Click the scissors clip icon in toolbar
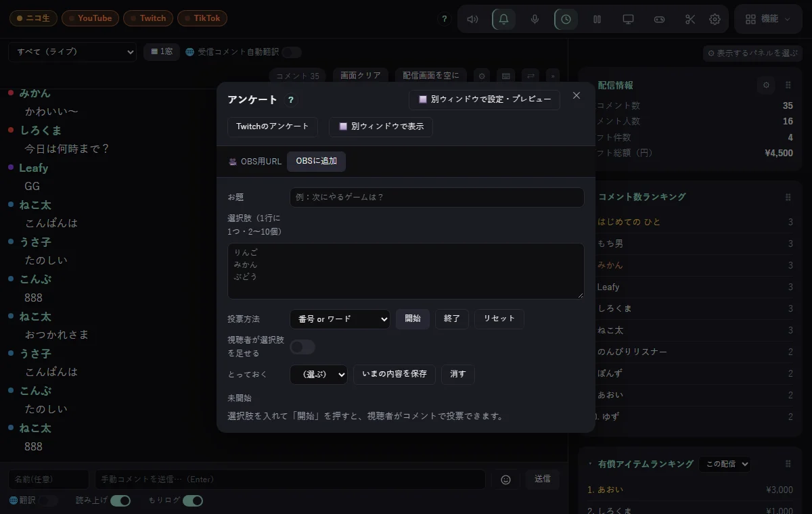Image resolution: width=812 pixels, height=514 pixels. click(x=690, y=19)
